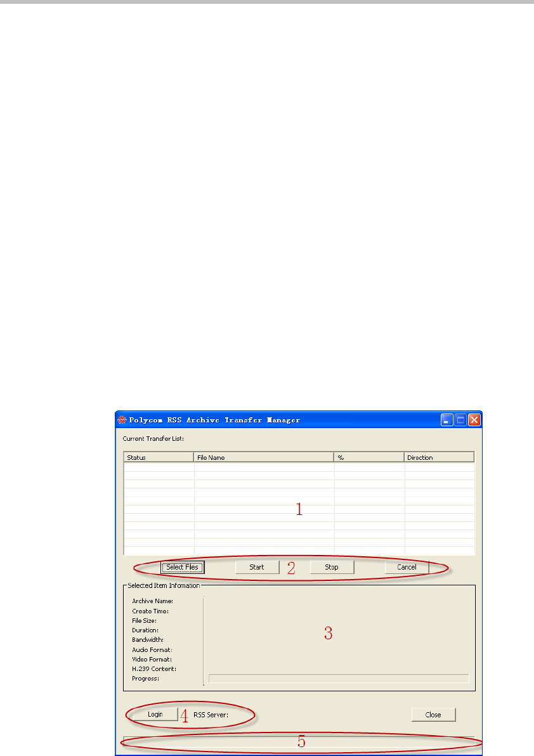Maximize the Archive Transfer Manager window

click(x=460, y=420)
